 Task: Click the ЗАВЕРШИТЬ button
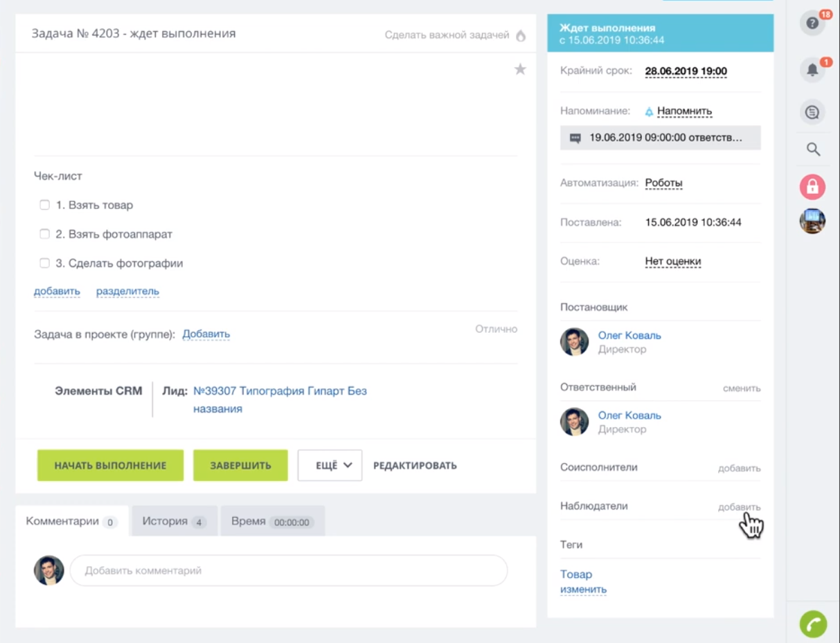tap(240, 465)
